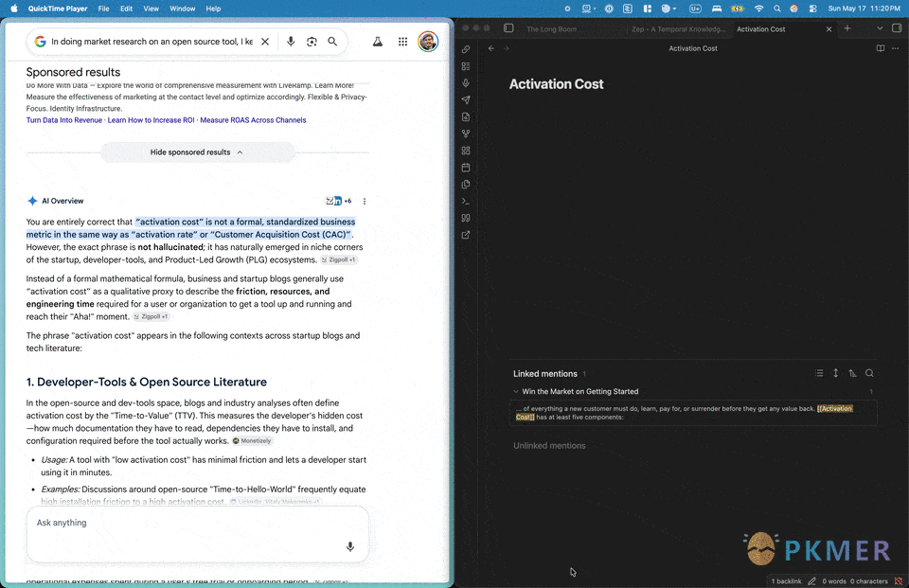Click the red sync status icon in the status bar

898,581
